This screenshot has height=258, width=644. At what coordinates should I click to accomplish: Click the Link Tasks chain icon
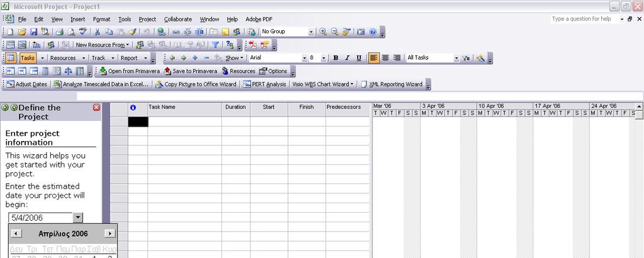pos(176,31)
